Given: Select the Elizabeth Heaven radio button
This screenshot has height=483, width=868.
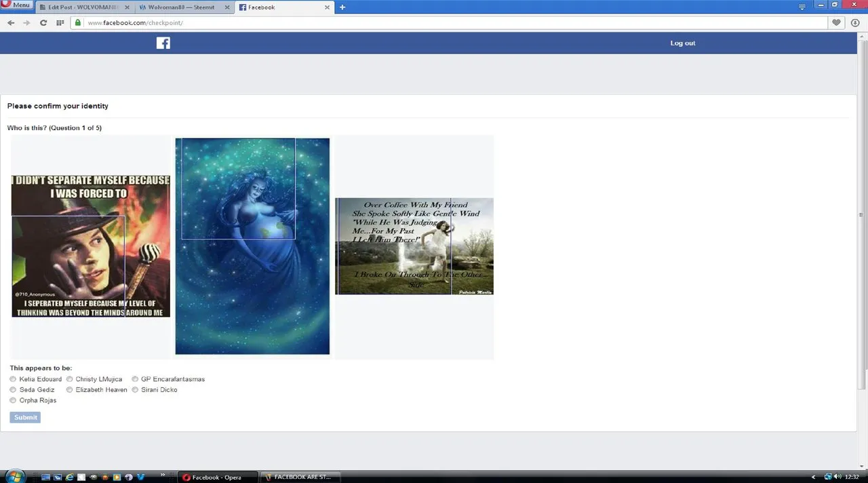Looking at the screenshot, I should coord(69,389).
